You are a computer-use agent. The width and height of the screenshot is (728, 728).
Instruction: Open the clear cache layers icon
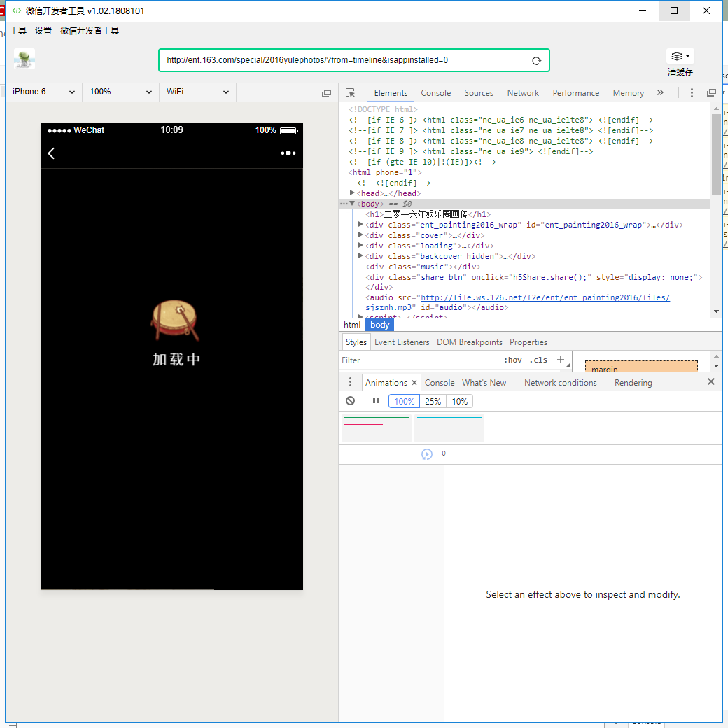coord(680,56)
